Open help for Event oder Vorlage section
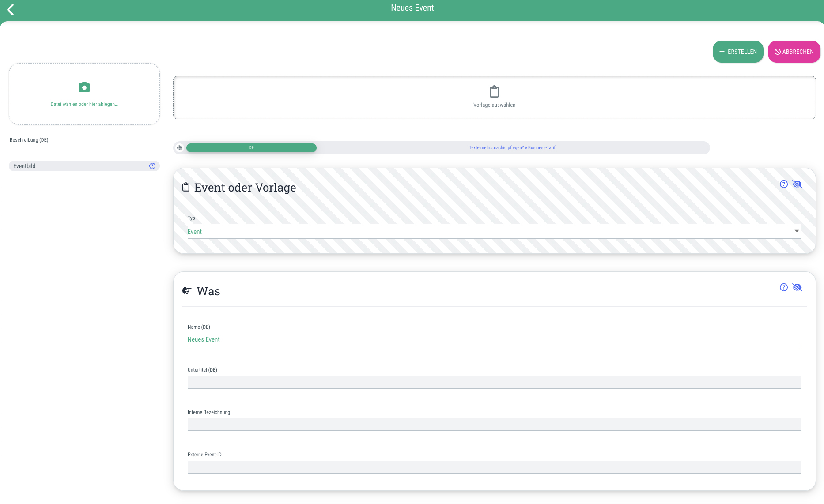This screenshot has height=504, width=824. (783, 184)
